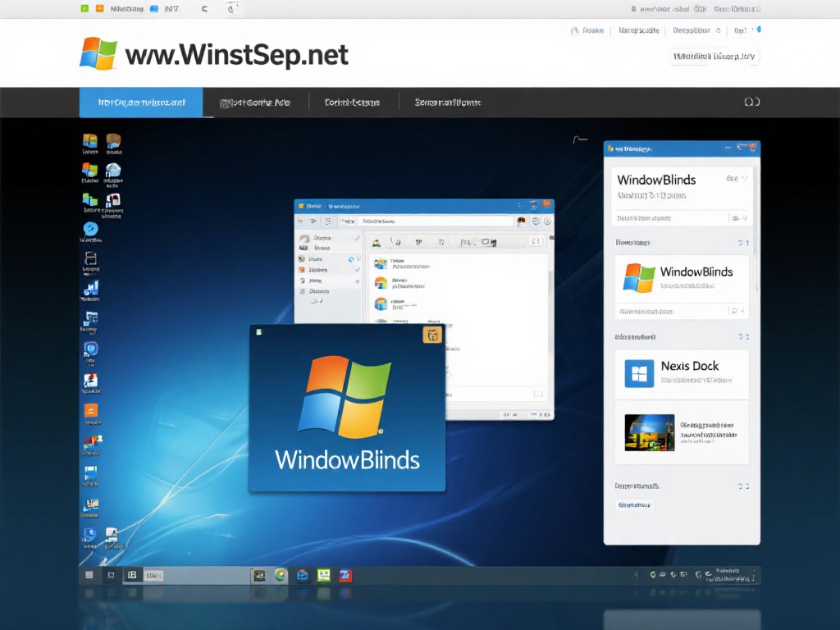Open the colorful screenshot thumbnail in the side panel
The height and width of the screenshot is (630, 840).
(649, 432)
